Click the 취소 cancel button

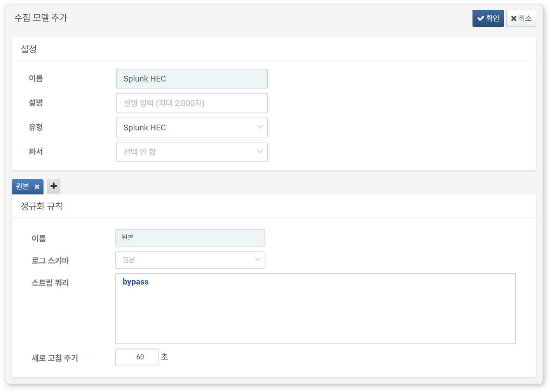tap(521, 18)
